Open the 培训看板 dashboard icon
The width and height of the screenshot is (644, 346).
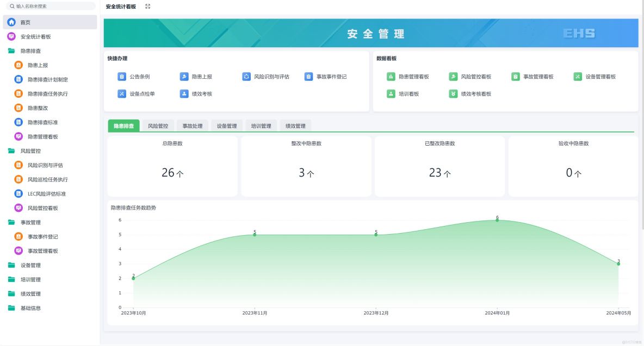390,93
